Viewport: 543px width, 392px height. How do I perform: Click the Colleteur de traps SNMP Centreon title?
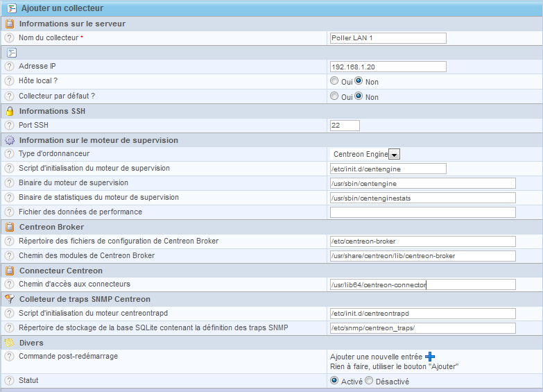point(85,299)
